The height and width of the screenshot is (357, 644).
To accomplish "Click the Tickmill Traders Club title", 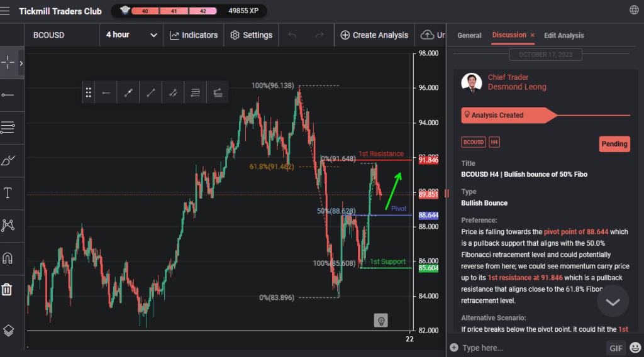I will pyautogui.click(x=60, y=11).
